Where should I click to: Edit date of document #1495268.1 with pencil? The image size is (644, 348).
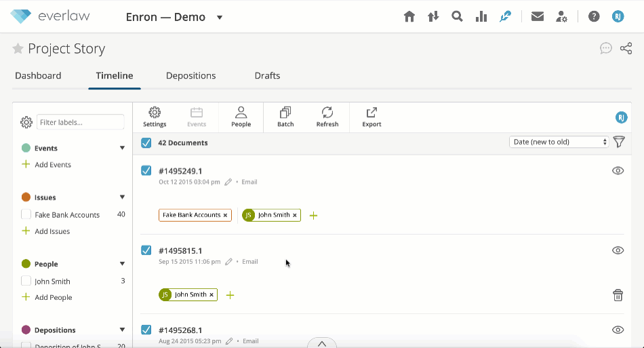coord(229,341)
